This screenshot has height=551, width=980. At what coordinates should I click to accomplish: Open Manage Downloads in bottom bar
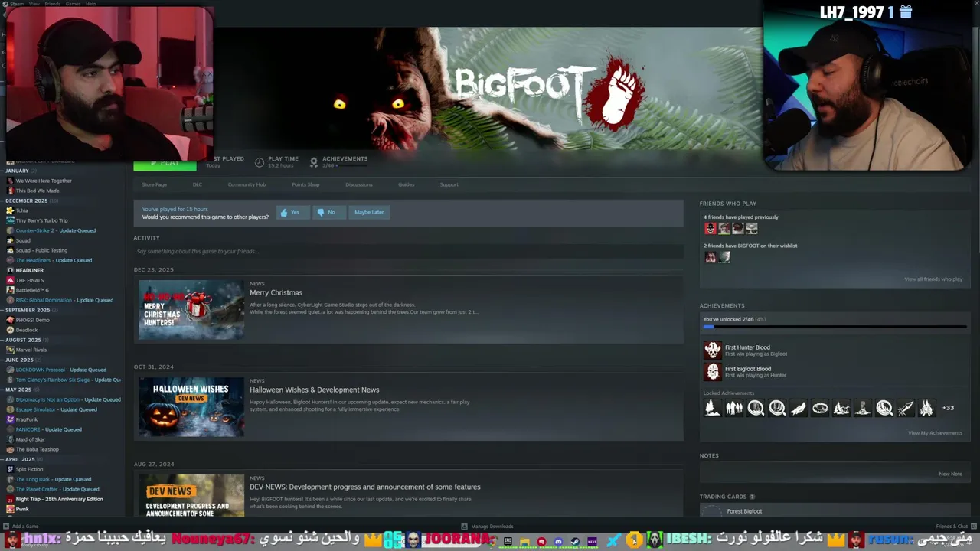tap(487, 527)
